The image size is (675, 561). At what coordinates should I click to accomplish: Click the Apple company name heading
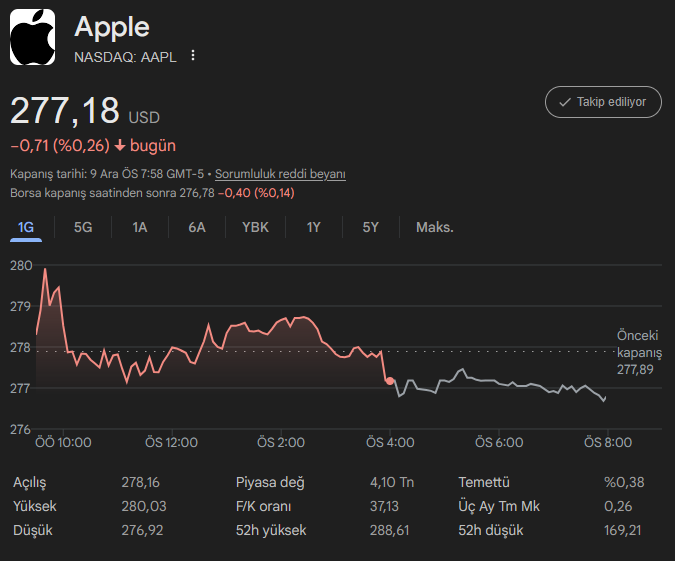(x=112, y=27)
